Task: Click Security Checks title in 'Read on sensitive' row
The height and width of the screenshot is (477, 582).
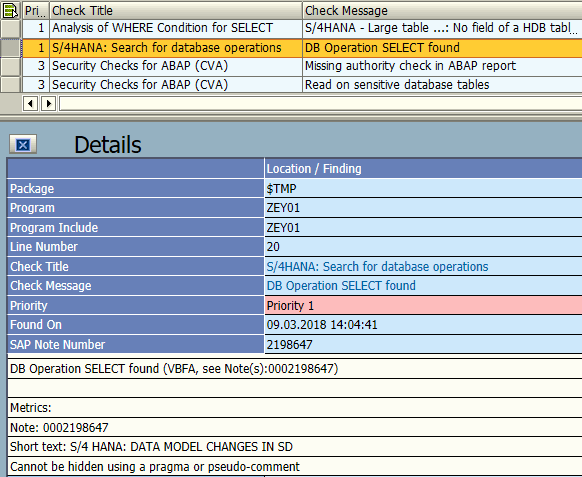Action: pyautogui.click(x=176, y=85)
